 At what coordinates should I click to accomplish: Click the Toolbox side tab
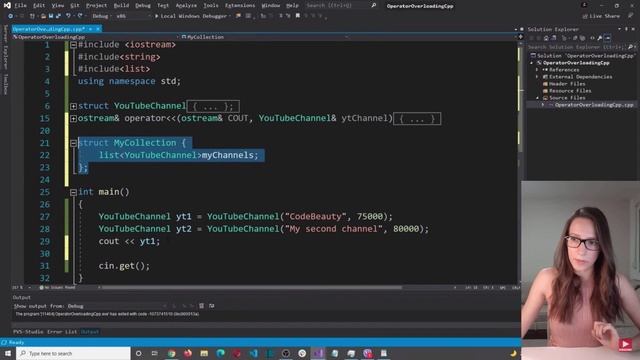pos(5,84)
